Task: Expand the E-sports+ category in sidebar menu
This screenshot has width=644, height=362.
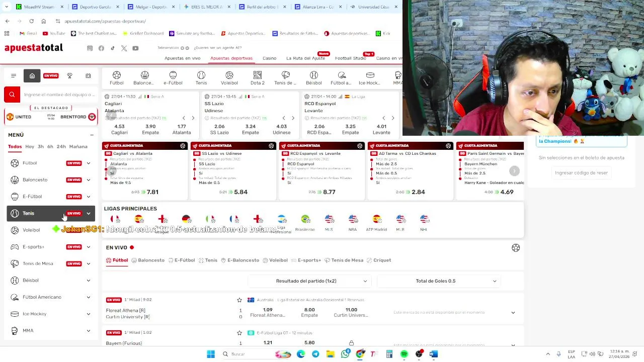Action: (x=89, y=247)
